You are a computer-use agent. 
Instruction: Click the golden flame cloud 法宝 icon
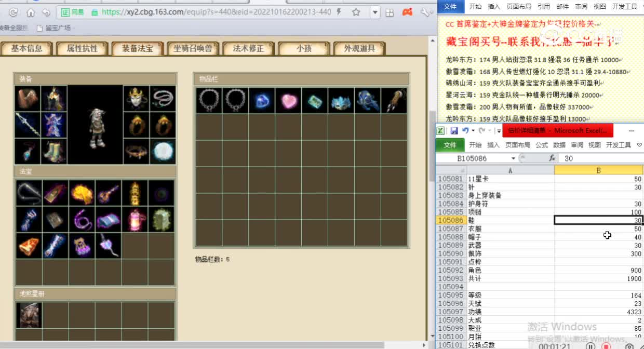pyautogui.click(x=82, y=193)
